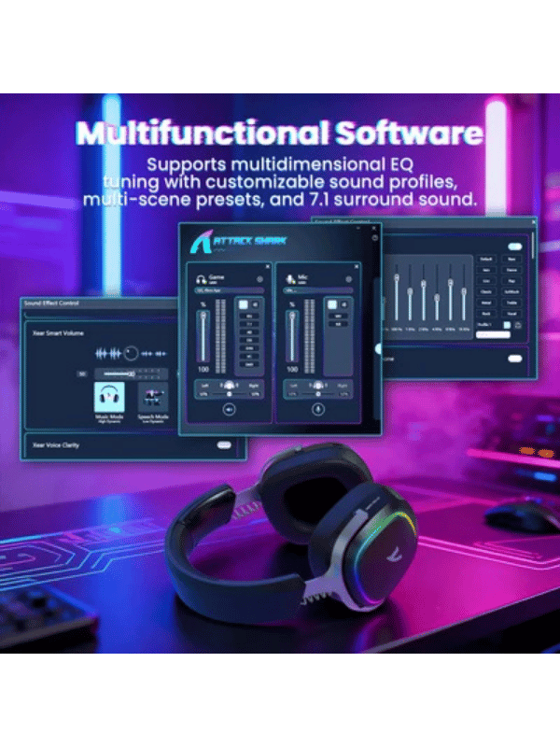Image resolution: width=560 pixels, height=747 pixels.
Task: Click the Sound Effect Control title bar
Action: [98, 303]
